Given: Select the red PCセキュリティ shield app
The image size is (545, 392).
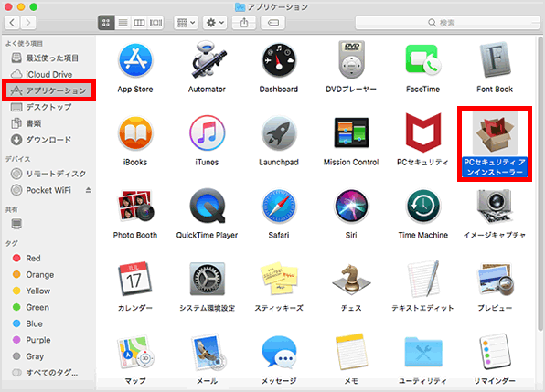Looking at the screenshot, I should [423, 132].
